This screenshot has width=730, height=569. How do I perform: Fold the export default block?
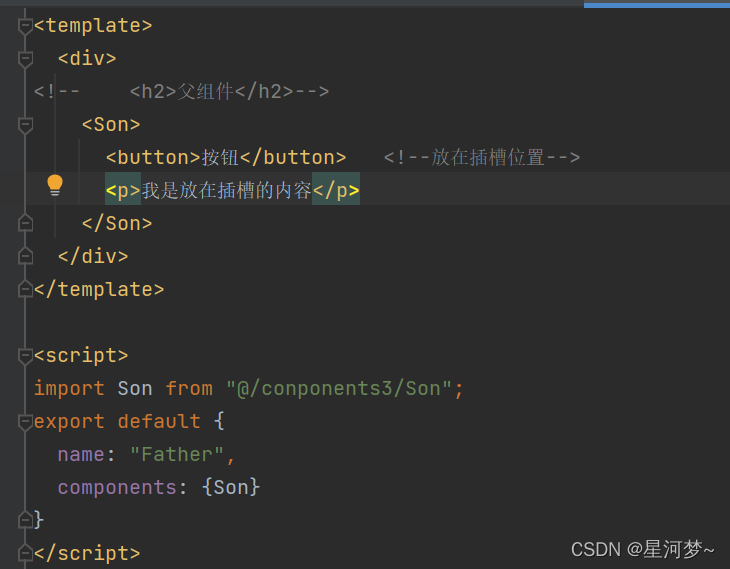click(26, 421)
